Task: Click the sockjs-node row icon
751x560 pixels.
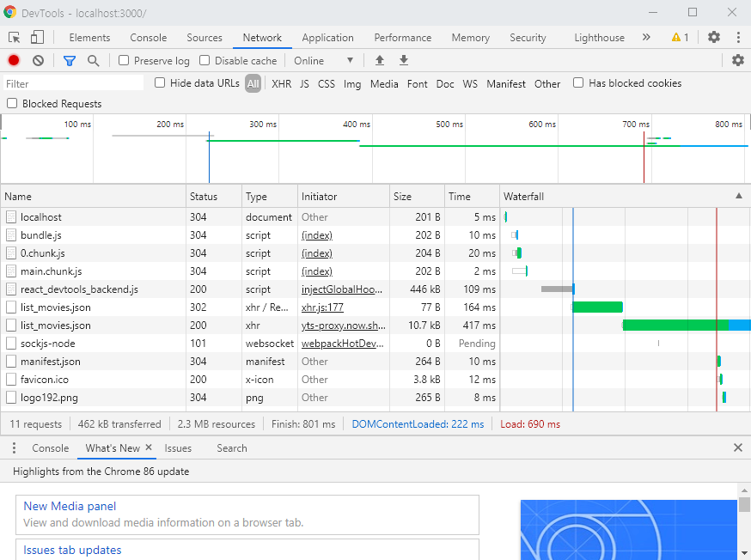Action: click(x=11, y=344)
